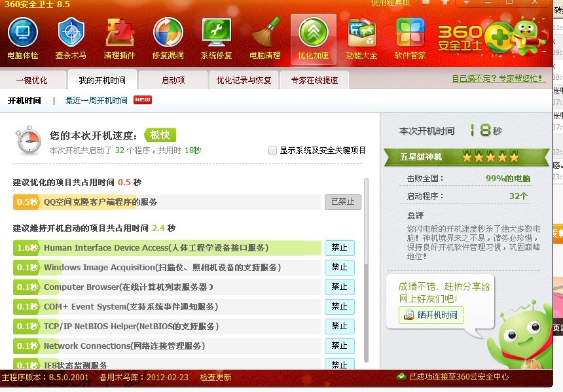Disable COM+ Event System via 禁止
This screenshot has width=563, height=392.
coord(340,306)
